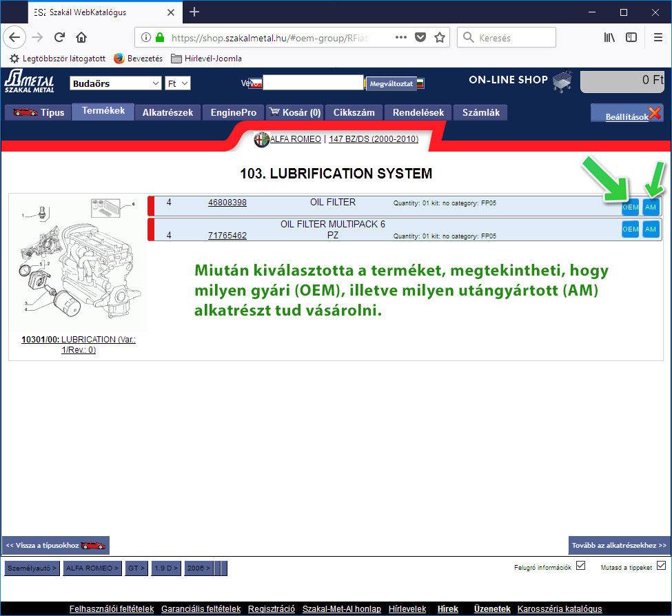
Task: Open the Ft currency dropdown
Action: click(177, 83)
